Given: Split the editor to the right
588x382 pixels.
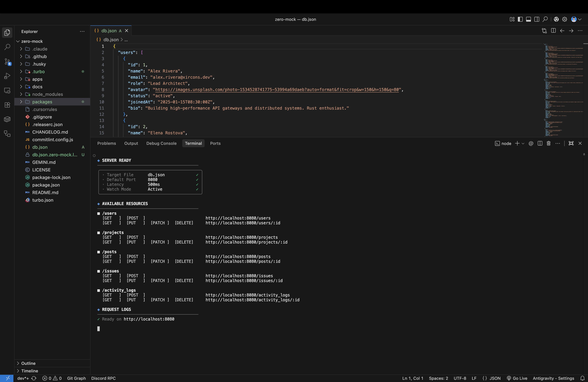Looking at the screenshot, I should 553,31.
